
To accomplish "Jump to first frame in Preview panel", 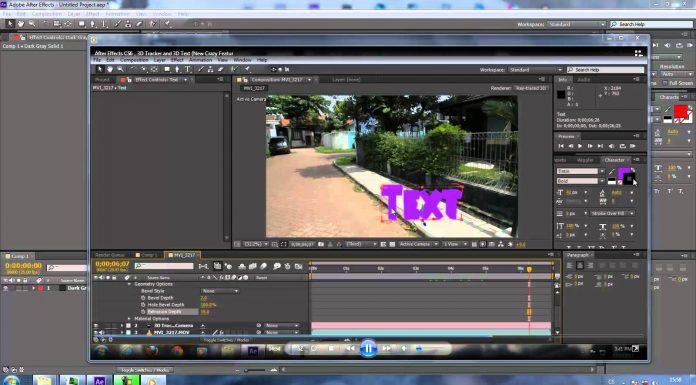I will 561,146.
